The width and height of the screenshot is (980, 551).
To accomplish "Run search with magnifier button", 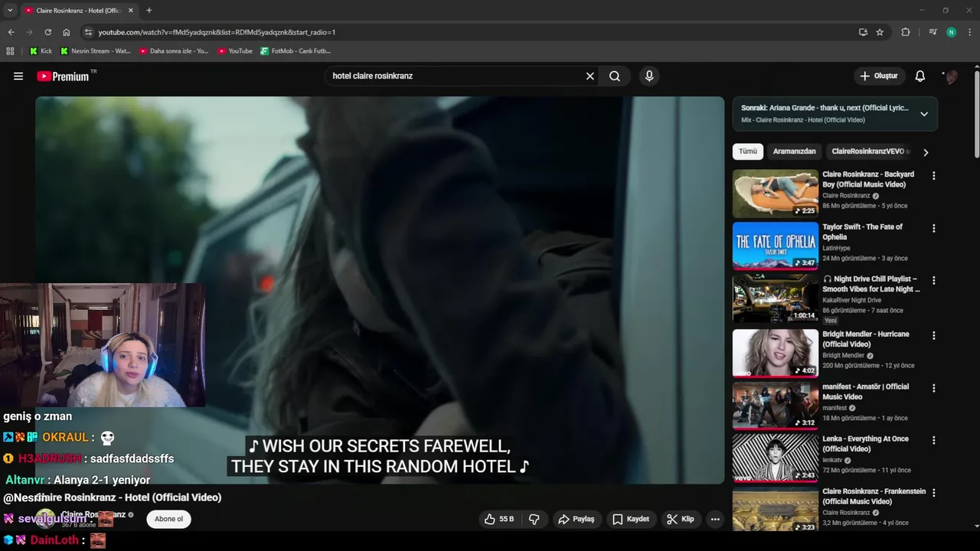I will click(615, 77).
